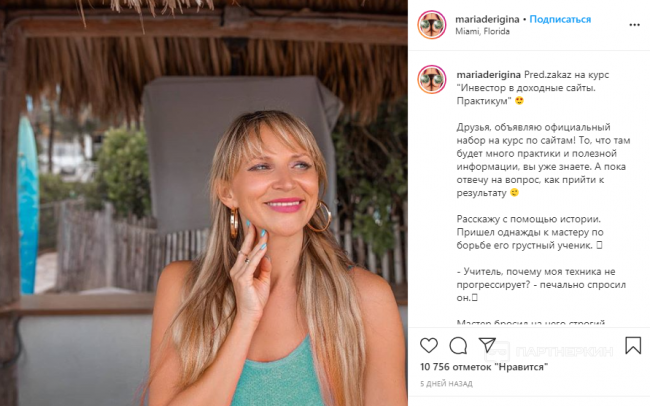Share the post using the paper plane icon
The image size is (650, 406).
487,346
